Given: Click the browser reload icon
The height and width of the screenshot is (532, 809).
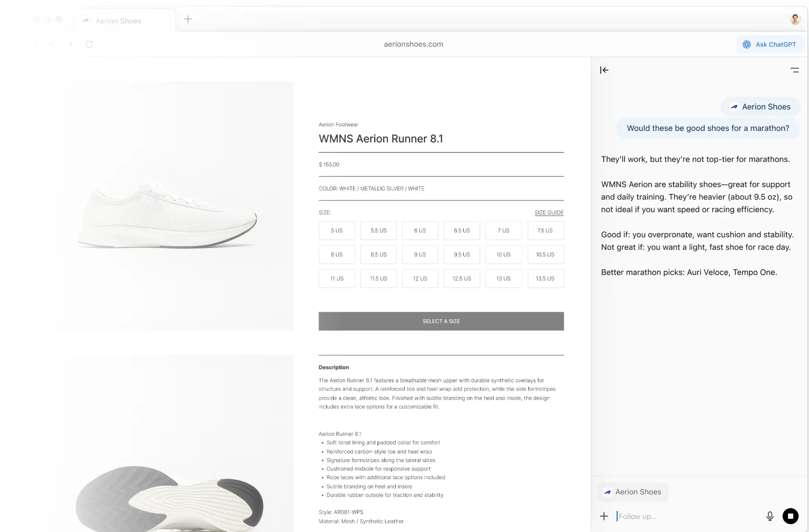Looking at the screenshot, I should [89, 44].
